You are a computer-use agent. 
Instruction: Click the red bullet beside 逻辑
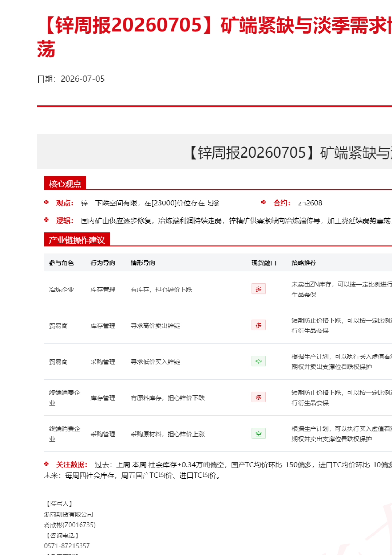tap(46, 219)
